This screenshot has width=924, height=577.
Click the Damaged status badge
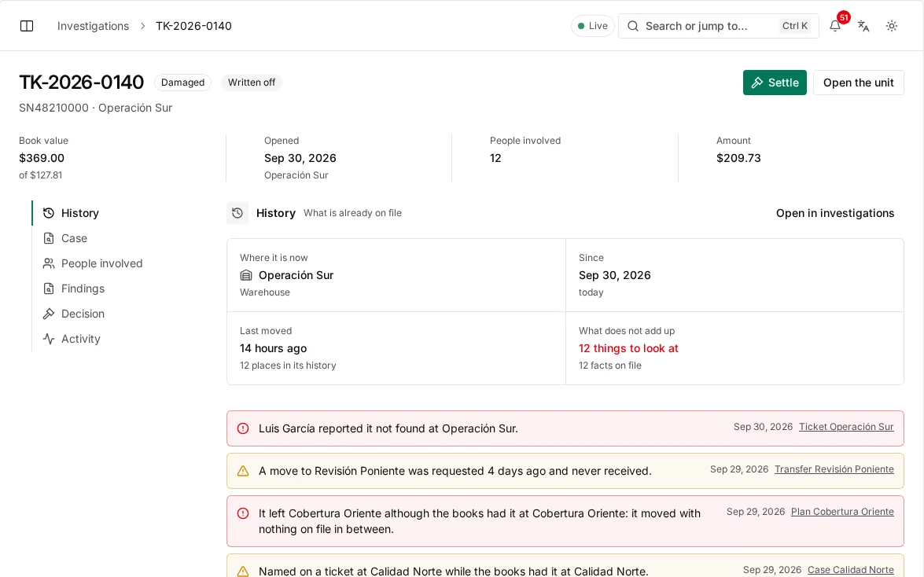182,83
